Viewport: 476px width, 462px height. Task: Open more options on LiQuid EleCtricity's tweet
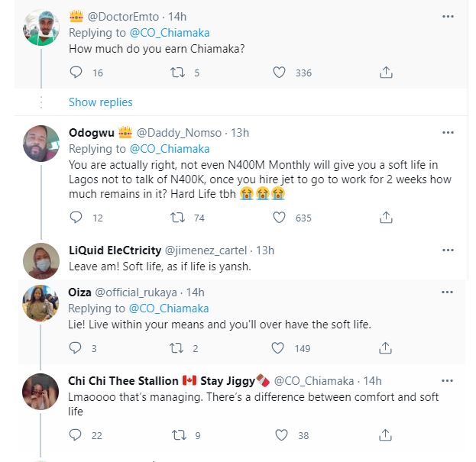448,250
